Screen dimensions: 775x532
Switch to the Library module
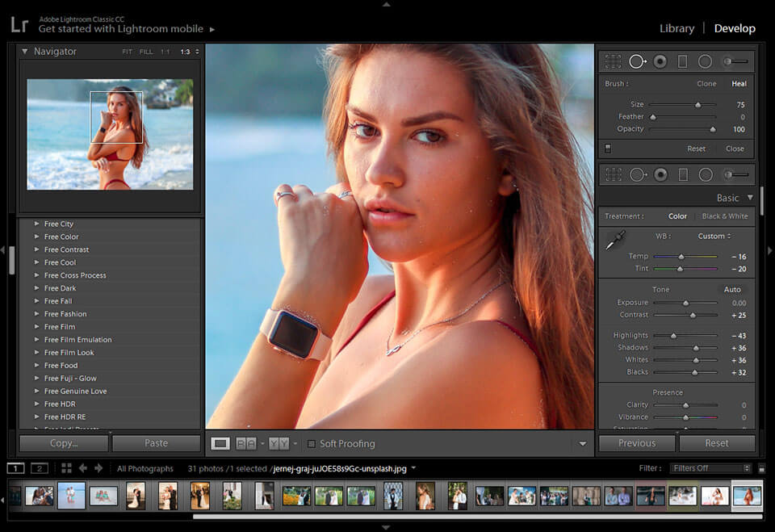[x=677, y=28]
